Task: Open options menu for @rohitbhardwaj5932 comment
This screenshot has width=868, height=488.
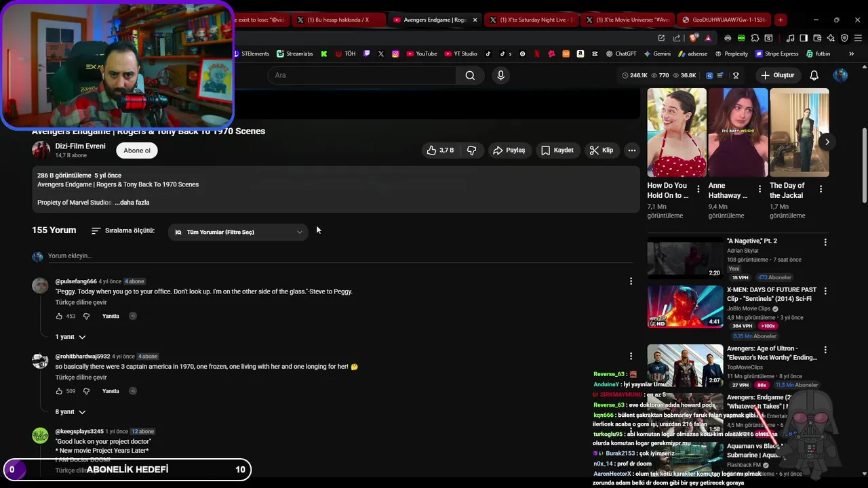Action: tap(631, 356)
